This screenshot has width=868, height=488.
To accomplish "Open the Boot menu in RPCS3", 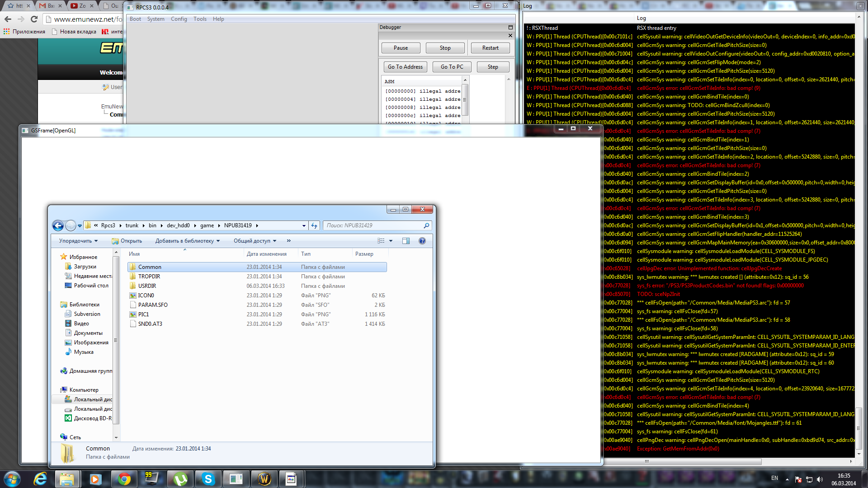I will [135, 19].
